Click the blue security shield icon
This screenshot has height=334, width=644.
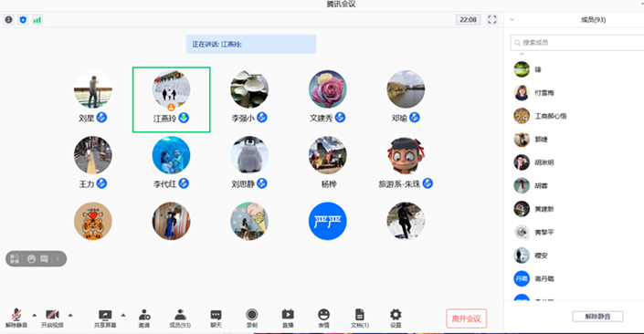click(23, 20)
